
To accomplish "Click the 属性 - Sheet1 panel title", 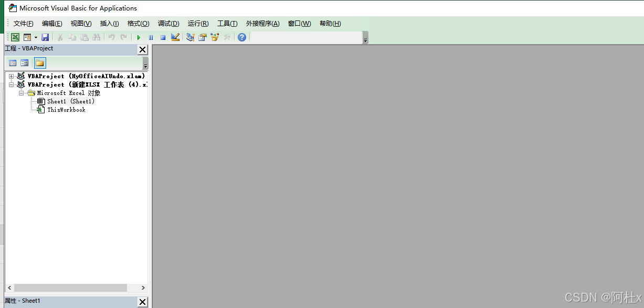I will tap(23, 301).
